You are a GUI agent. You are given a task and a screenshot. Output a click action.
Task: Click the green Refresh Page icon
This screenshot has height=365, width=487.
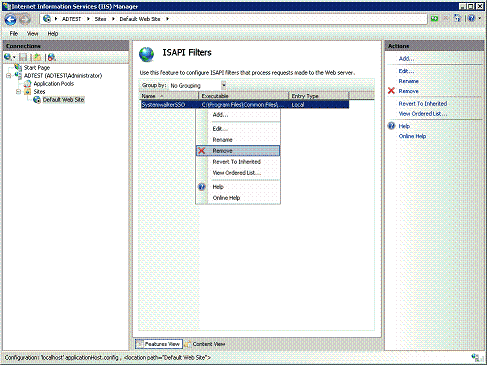pos(435,19)
